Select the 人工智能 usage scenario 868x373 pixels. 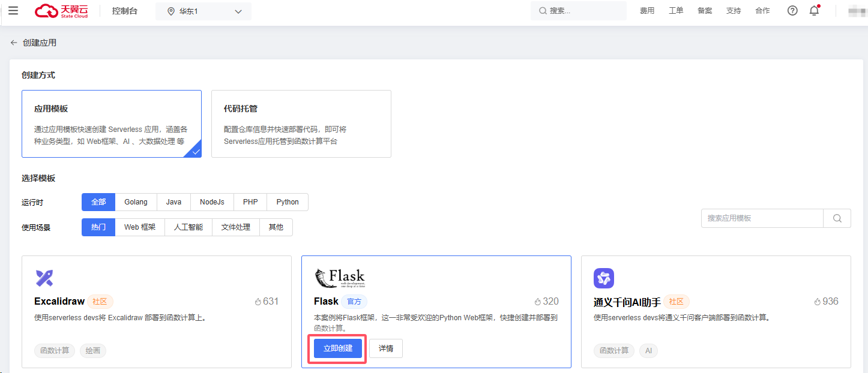point(188,227)
